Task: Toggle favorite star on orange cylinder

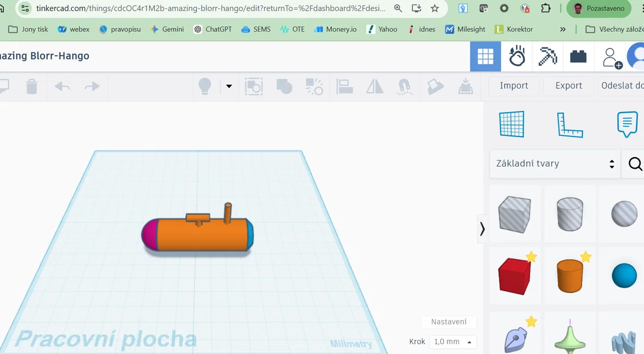Action: (x=586, y=257)
